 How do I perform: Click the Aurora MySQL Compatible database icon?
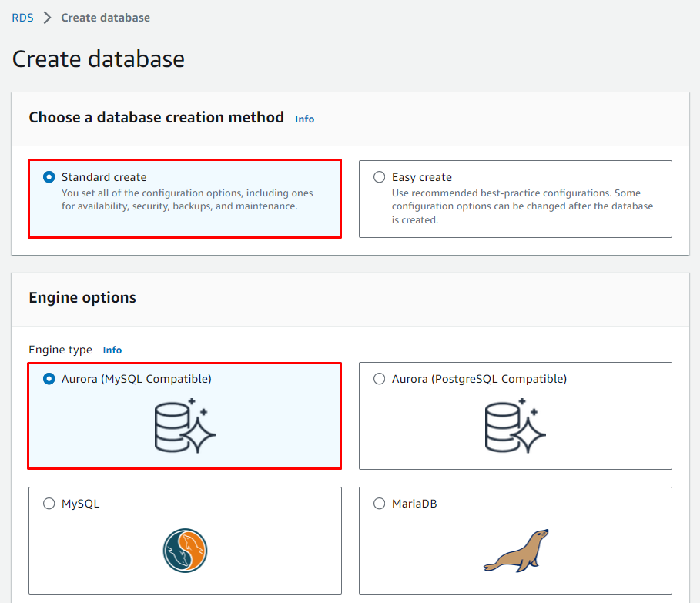[185, 425]
